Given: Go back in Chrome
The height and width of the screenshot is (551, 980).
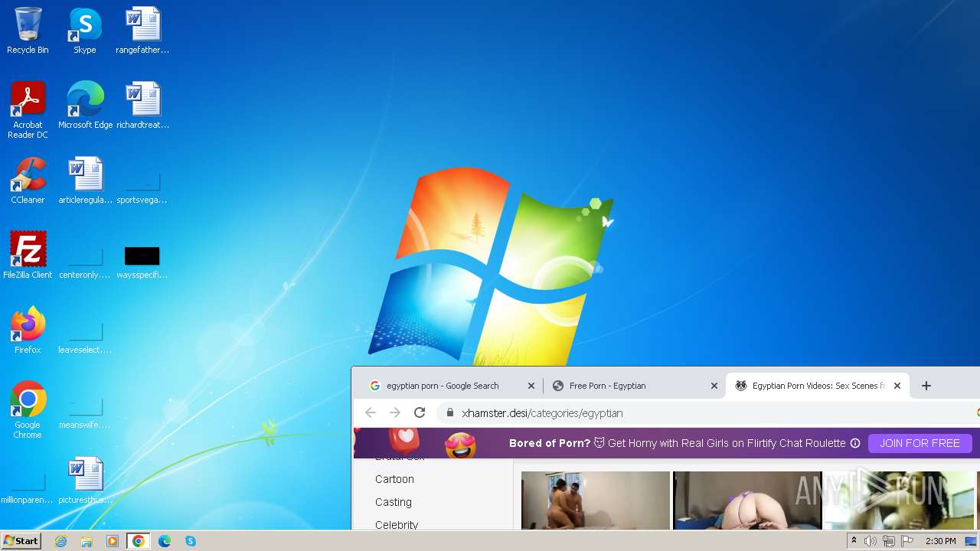Looking at the screenshot, I should 371,412.
